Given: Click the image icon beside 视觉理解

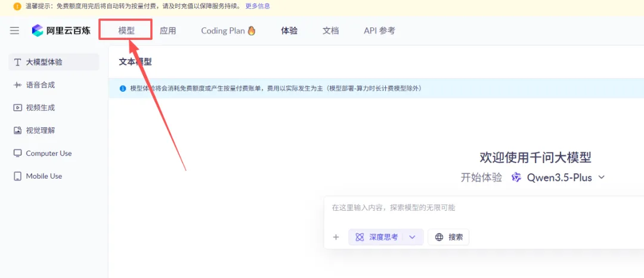Looking at the screenshot, I should [17, 130].
